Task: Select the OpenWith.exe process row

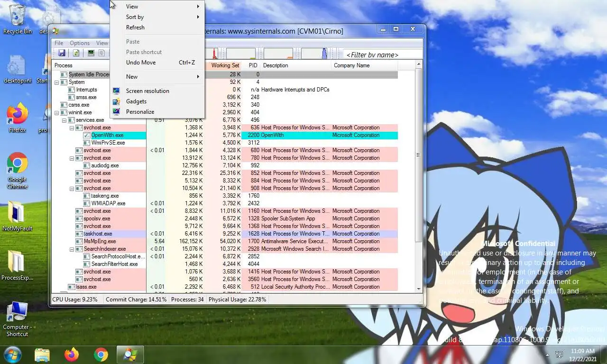Action: click(225, 135)
